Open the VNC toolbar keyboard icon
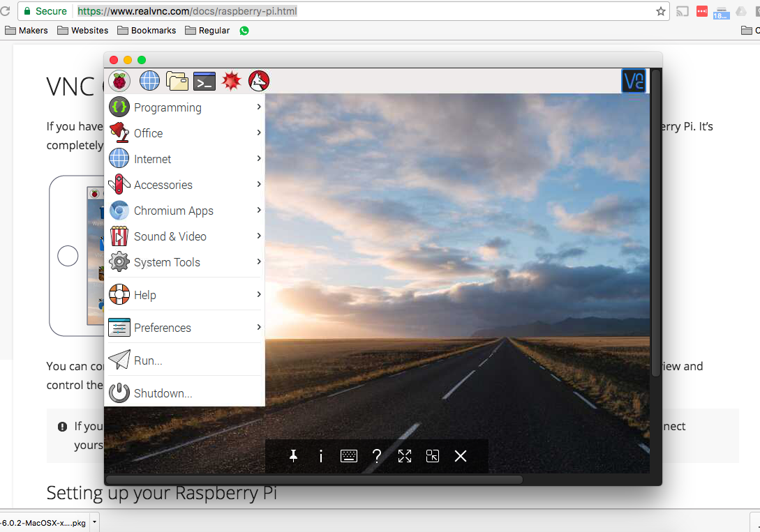 click(349, 456)
